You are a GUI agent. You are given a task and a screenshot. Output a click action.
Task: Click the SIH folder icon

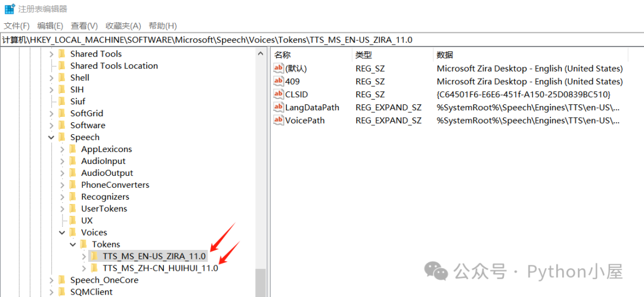tap(62, 89)
